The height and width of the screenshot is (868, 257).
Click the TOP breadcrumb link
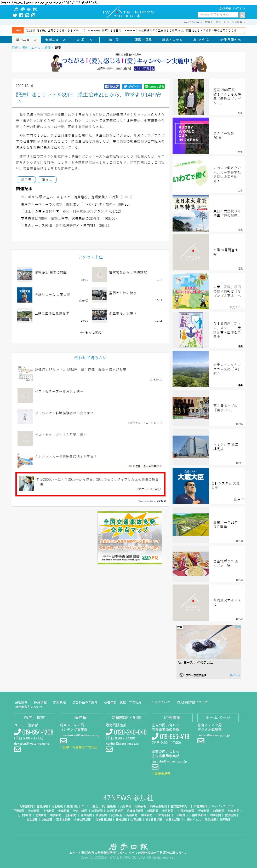click(x=15, y=48)
